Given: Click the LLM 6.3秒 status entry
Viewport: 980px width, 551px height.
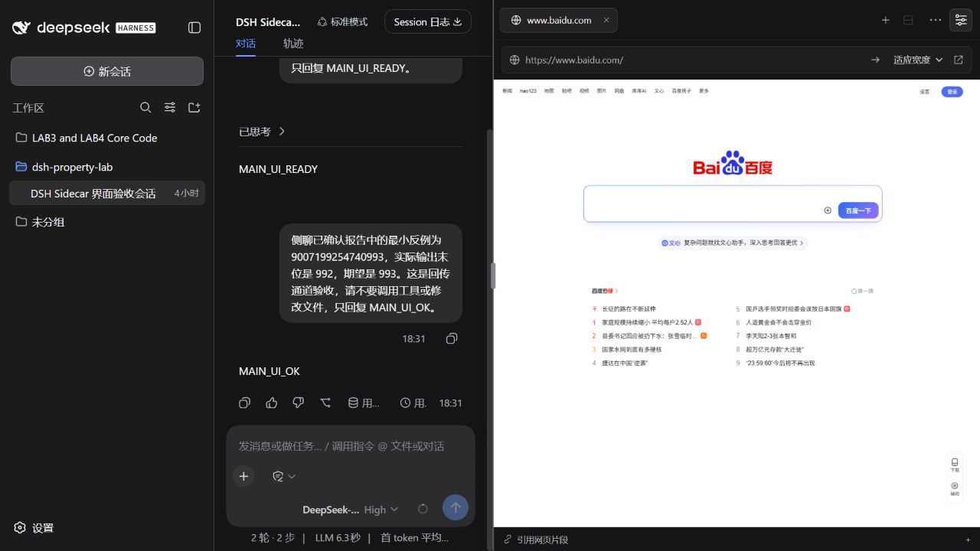Looking at the screenshot, I should pyautogui.click(x=338, y=538).
